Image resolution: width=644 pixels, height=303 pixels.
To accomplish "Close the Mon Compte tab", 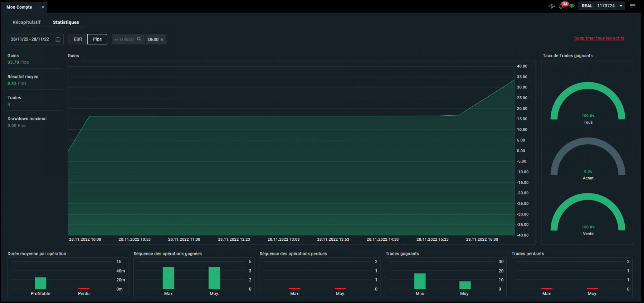I will (x=43, y=7).
